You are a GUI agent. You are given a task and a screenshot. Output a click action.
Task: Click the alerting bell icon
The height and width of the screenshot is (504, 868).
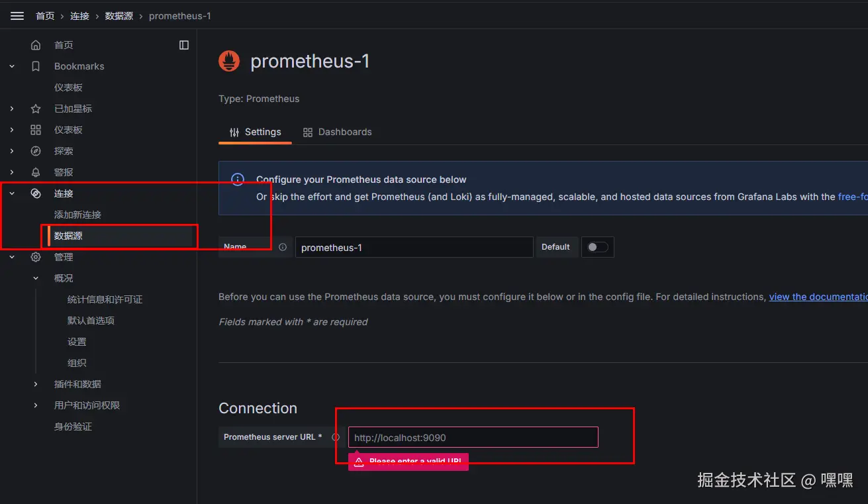[36, 172]
